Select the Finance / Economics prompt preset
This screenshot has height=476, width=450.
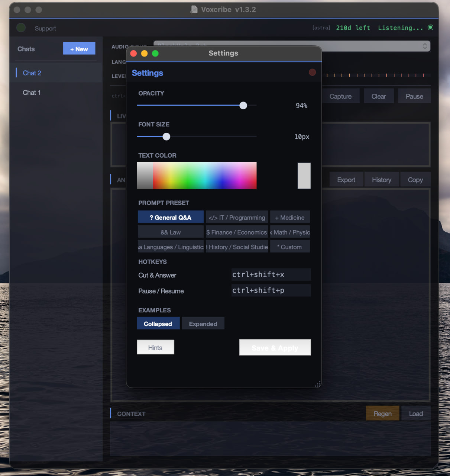pyautogui.click(x=237, y=232)
